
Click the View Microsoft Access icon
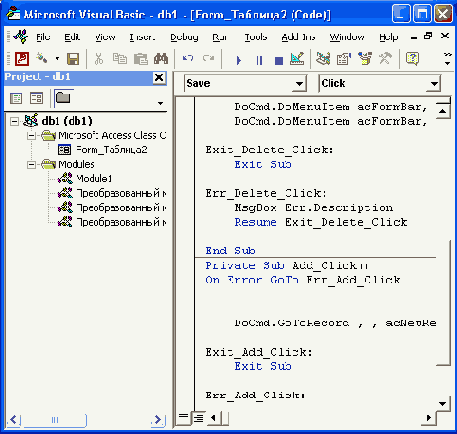[22, 59]
